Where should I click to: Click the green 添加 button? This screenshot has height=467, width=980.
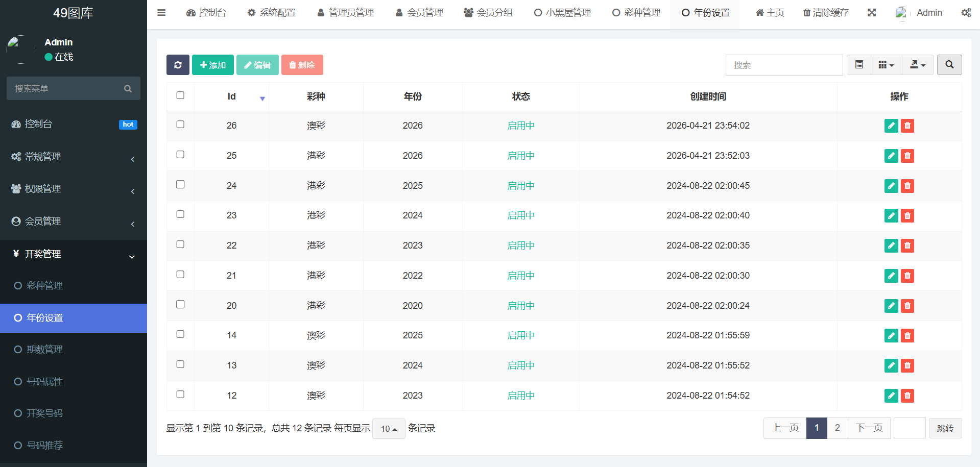pos(213,65)
